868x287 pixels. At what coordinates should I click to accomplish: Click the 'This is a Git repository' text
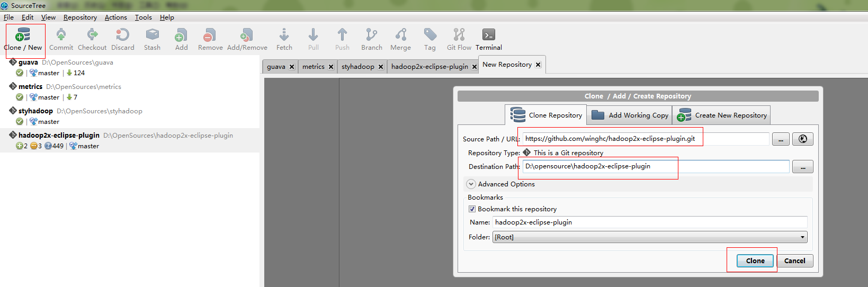pyautogui.click(x=568, y=153)
